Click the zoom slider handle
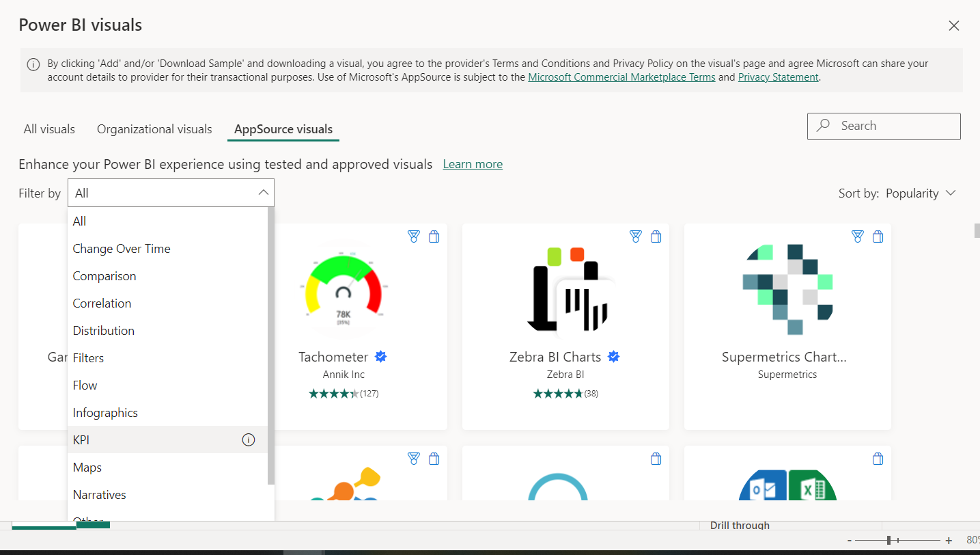980x555 pixels. [x=888, y=540]
